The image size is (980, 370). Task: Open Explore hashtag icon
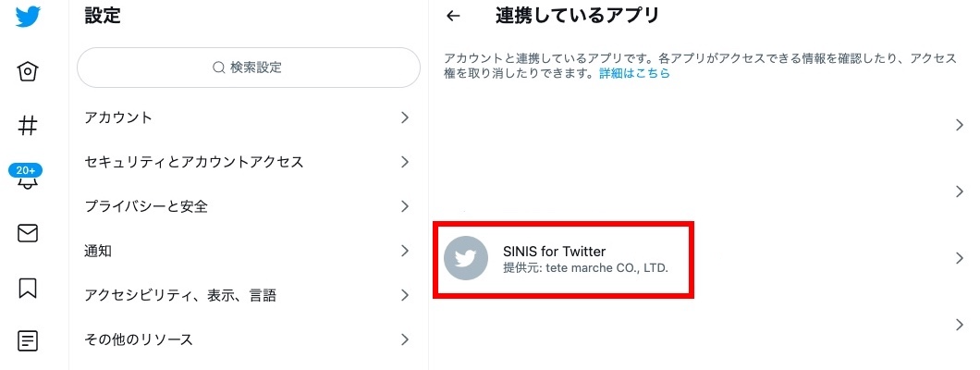[28, 126]
